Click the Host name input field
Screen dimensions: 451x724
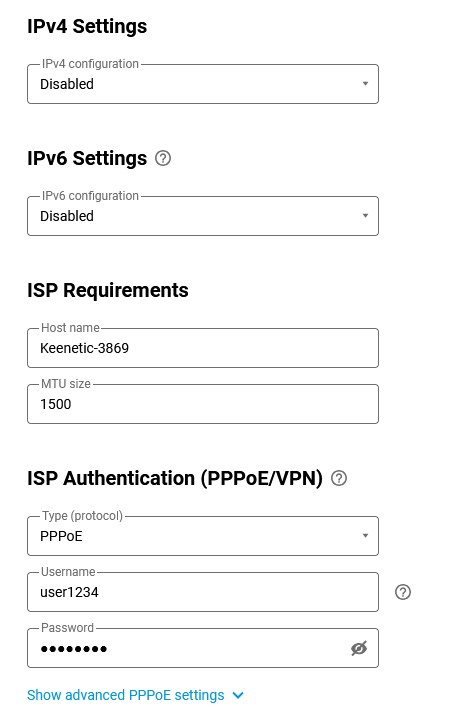tap(203, 348)
